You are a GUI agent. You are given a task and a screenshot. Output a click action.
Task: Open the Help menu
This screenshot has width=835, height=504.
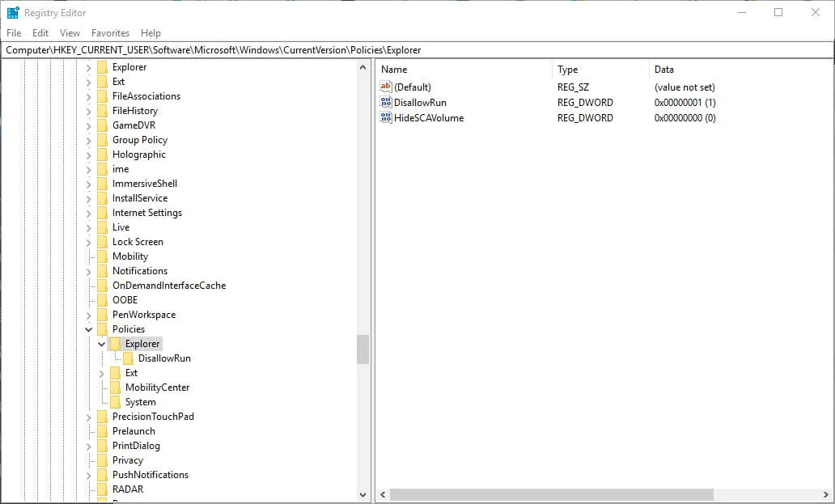(150, 33)
